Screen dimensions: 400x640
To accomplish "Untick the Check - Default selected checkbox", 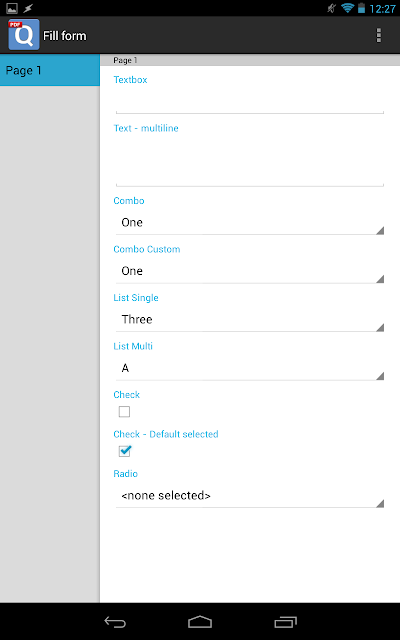I will (x=124, y=451).
